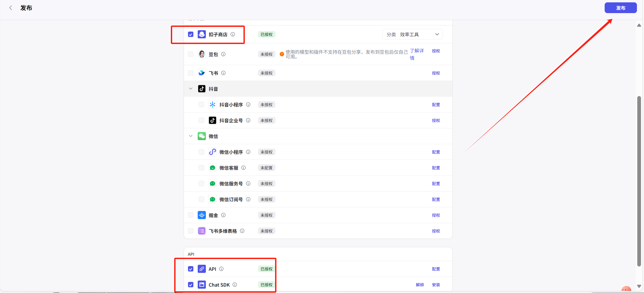Click the vertical scrollbar thumb
644x293 pixels.
tap(639, 181)
